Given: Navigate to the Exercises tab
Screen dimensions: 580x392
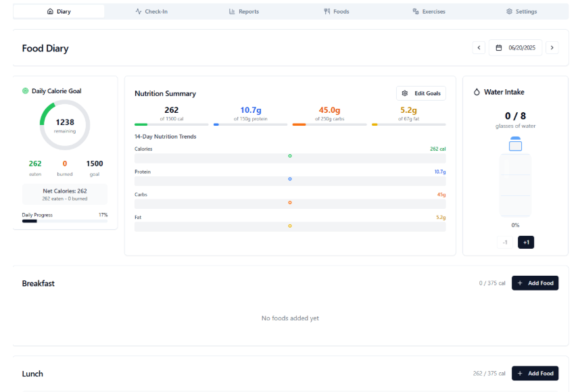Looking at the screenshot, I should pyautogui.click(x=429, y=11).
